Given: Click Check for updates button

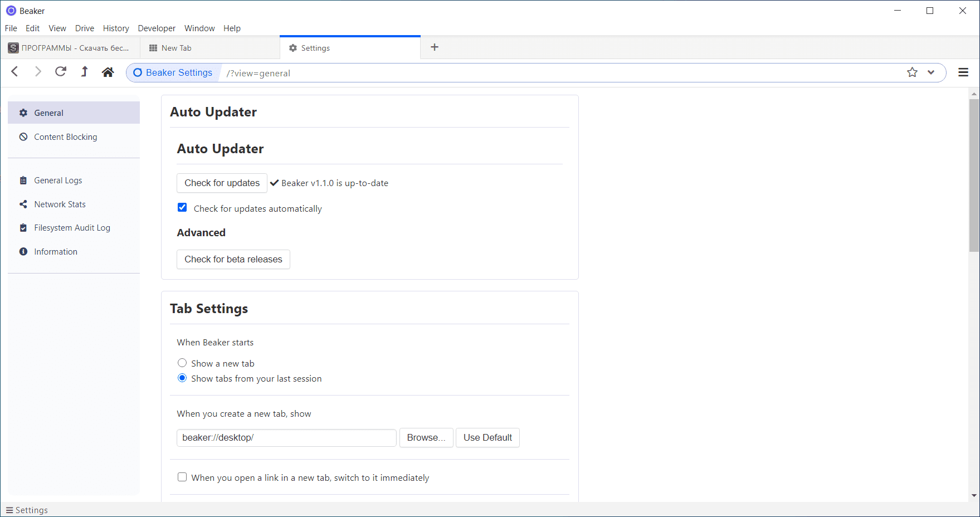Looking at the screenshot, I should click(222, 183).
